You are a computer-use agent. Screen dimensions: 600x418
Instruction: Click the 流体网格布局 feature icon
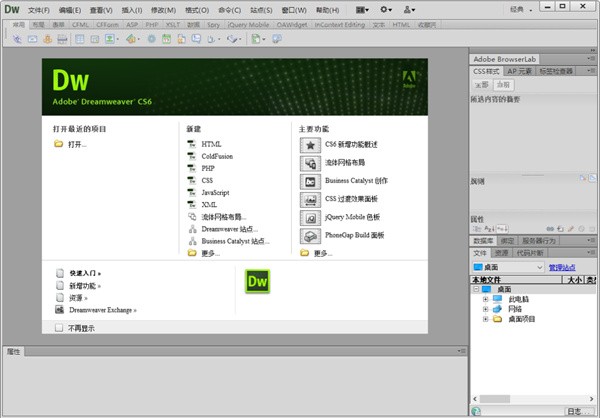click(310, 163)
